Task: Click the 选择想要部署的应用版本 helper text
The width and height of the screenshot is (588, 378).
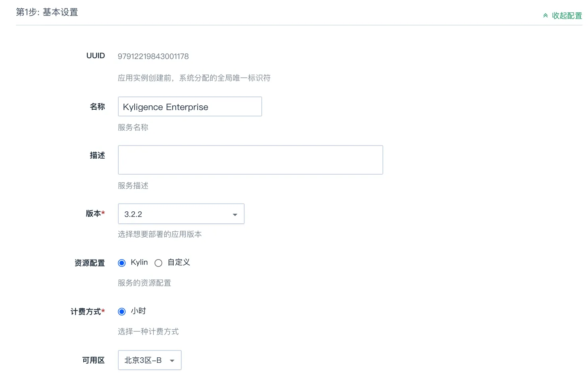Action: pyautogui.click(x=160, y=234)
